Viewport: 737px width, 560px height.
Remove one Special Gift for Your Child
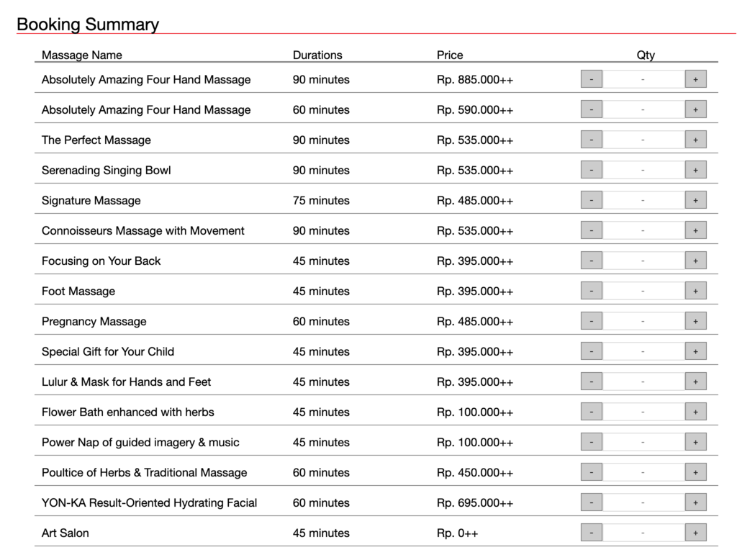pos(592,351)
